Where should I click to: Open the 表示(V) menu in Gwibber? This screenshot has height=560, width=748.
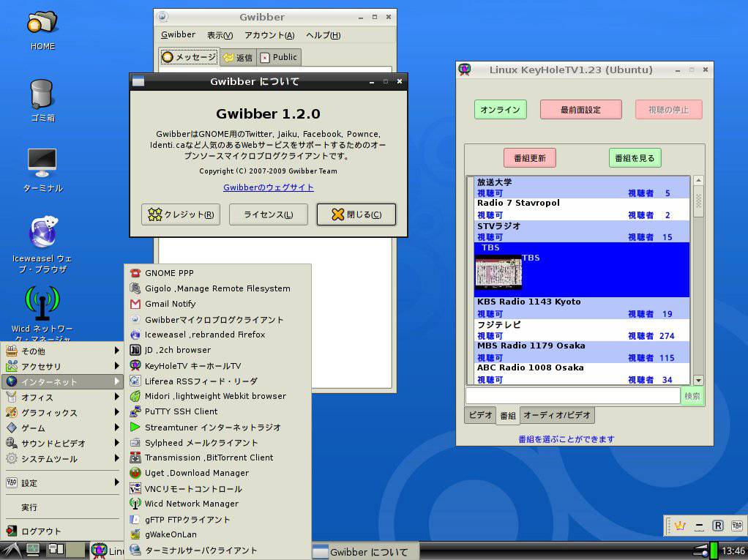coord(220,35)
